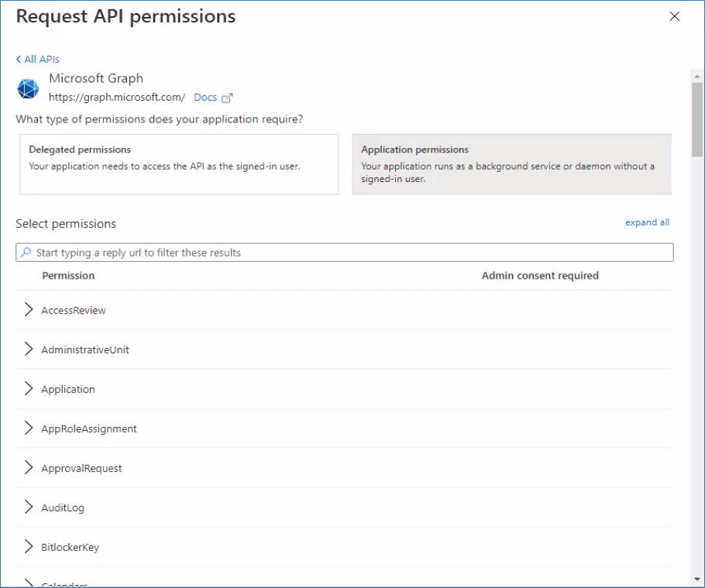Viewport: 705px width, 588px height.
Task: Open the Docs external link icon
Action: pyautogui.click(x=227, y=98)
